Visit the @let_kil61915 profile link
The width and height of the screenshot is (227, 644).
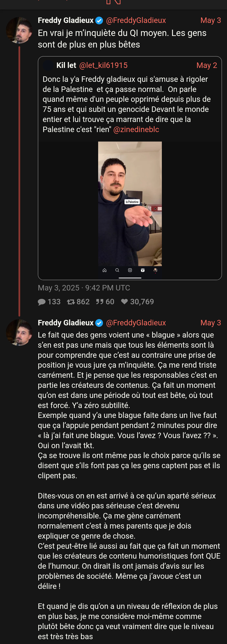point(103,65)
